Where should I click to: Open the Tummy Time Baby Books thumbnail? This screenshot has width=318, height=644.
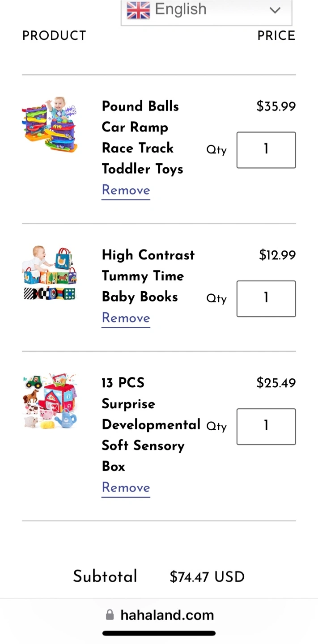(50, 272)
